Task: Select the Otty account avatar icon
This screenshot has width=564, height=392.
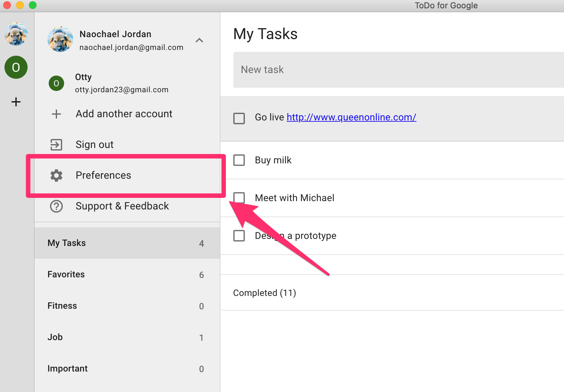Action: tap(56, 83)
